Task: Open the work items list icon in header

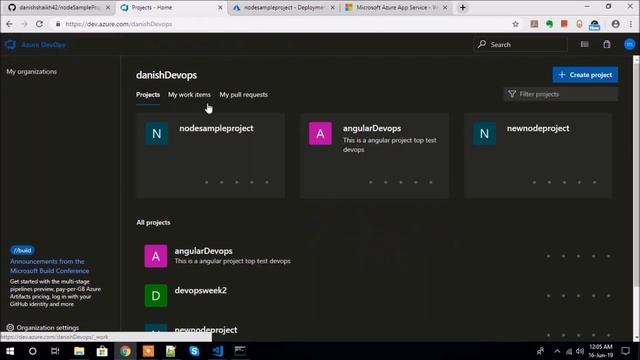Action: tap(584, 44)
